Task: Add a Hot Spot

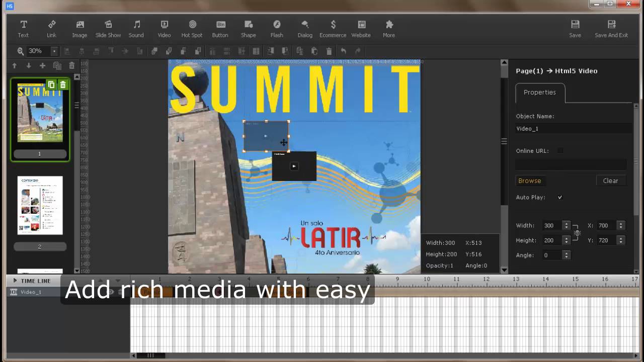Action: [x=192, y=29]
